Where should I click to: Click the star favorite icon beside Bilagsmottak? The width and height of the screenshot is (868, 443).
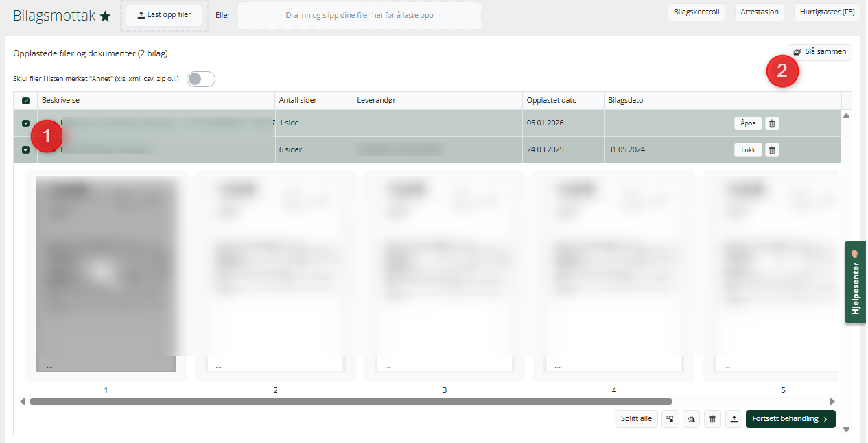(105, 16)
